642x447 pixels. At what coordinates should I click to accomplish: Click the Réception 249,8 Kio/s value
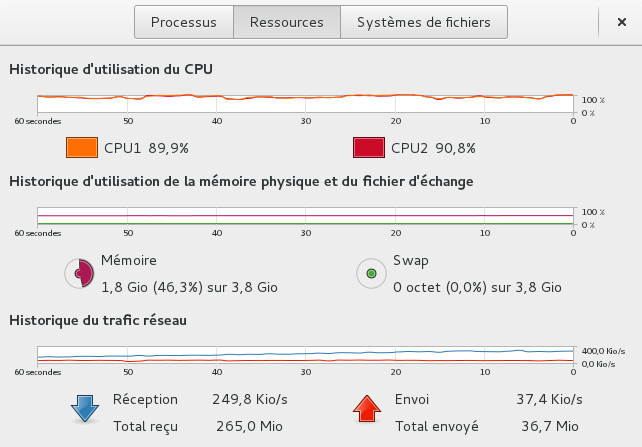[250, 399]
